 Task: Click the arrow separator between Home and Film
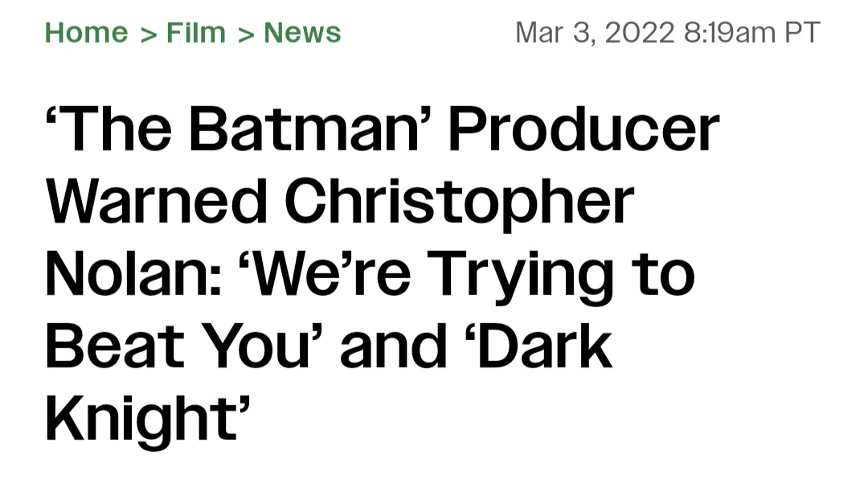point(147,34)
